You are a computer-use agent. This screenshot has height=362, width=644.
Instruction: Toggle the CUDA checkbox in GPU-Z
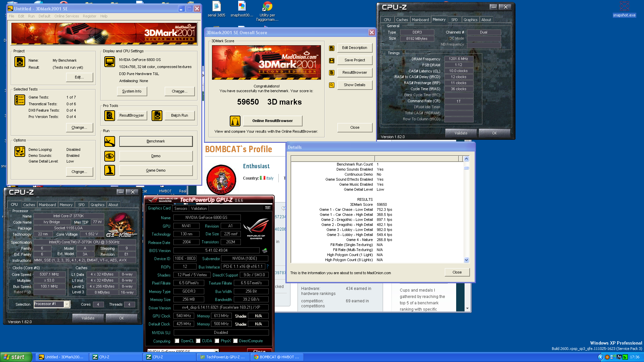coord(198,341)
